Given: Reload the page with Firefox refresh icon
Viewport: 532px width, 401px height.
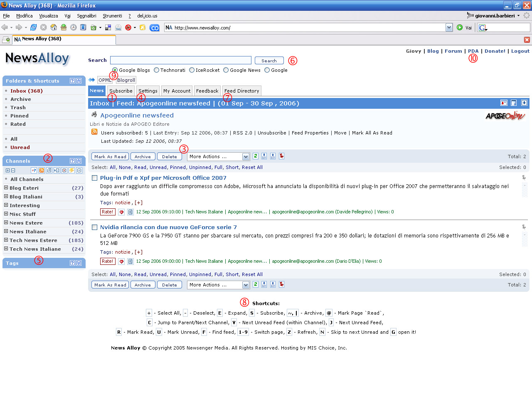Looking at the screenshot, I should click(33, 27).
